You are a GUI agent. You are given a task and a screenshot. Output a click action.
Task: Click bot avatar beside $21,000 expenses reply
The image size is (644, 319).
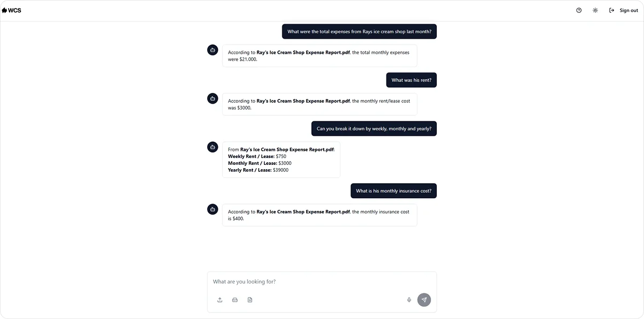coord(213,50)
